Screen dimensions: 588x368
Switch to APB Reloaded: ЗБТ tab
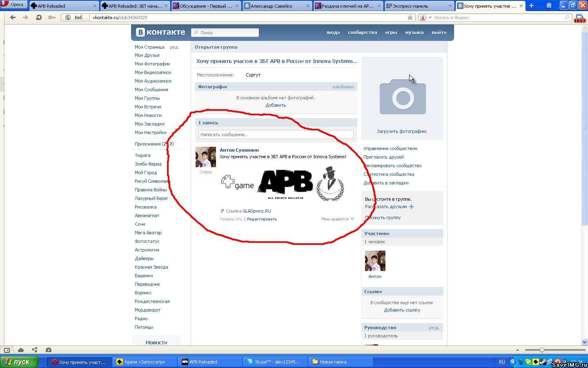coord(135,6)
